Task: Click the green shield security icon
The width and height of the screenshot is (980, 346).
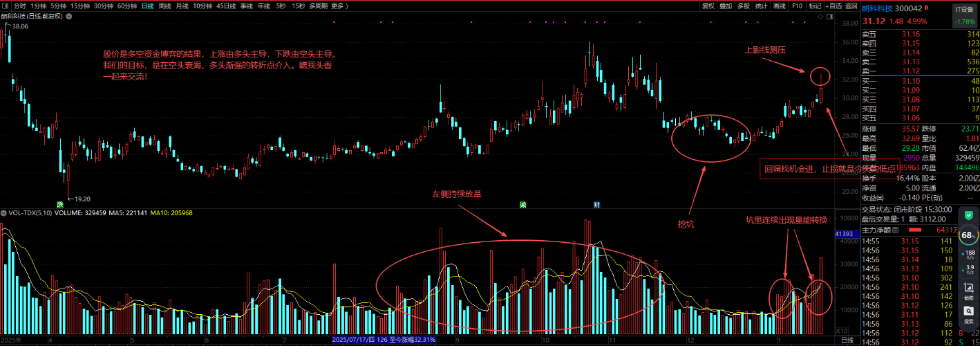Action: point(967,215)
